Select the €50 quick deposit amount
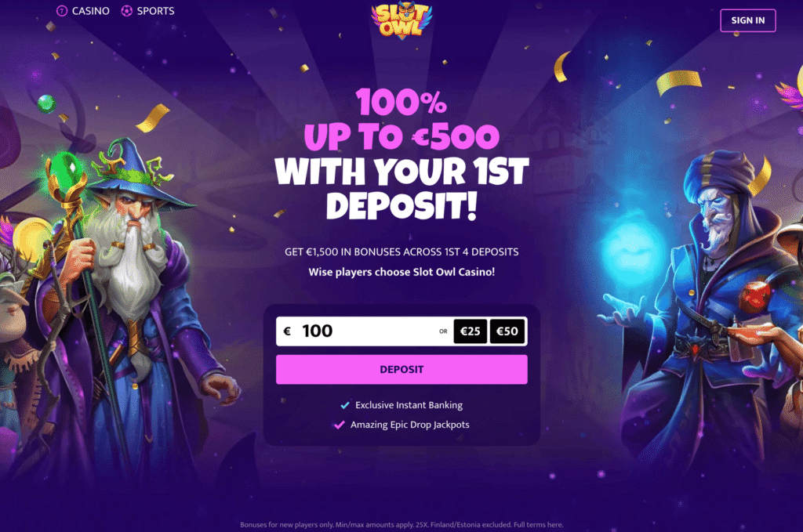The image size is (803, 532). pyautogui.click(x=507, y=331)
